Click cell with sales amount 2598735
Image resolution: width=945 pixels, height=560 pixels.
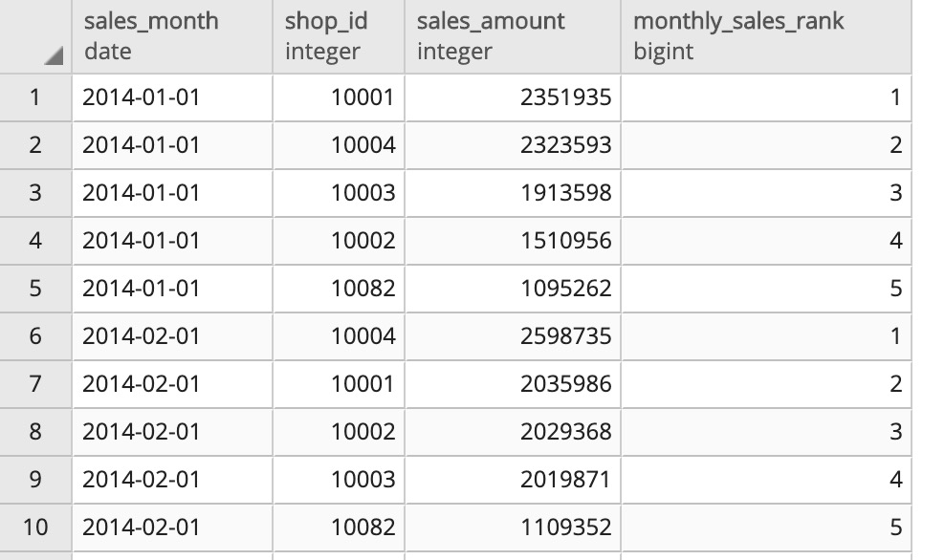click(513, 336)
